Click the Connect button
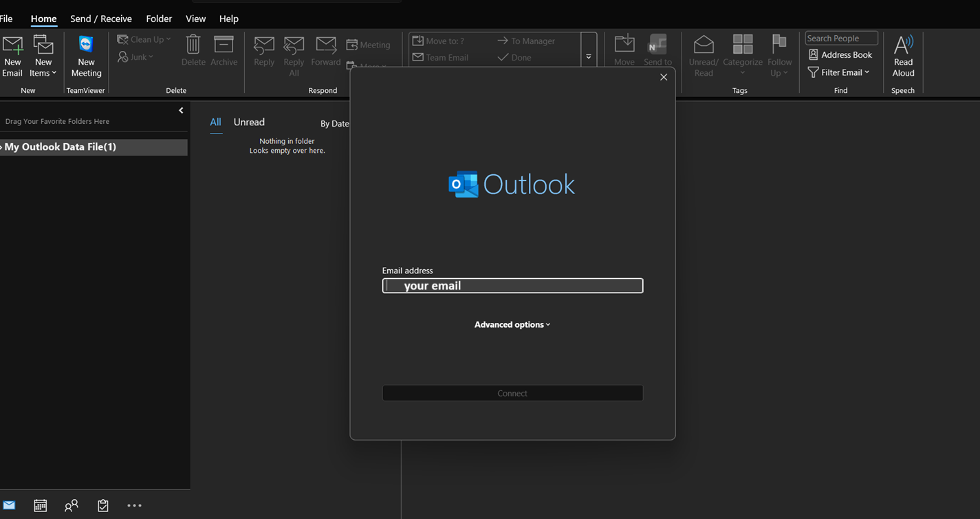The height and width of the screenshot is (519, 980). [x=512, y=393]
